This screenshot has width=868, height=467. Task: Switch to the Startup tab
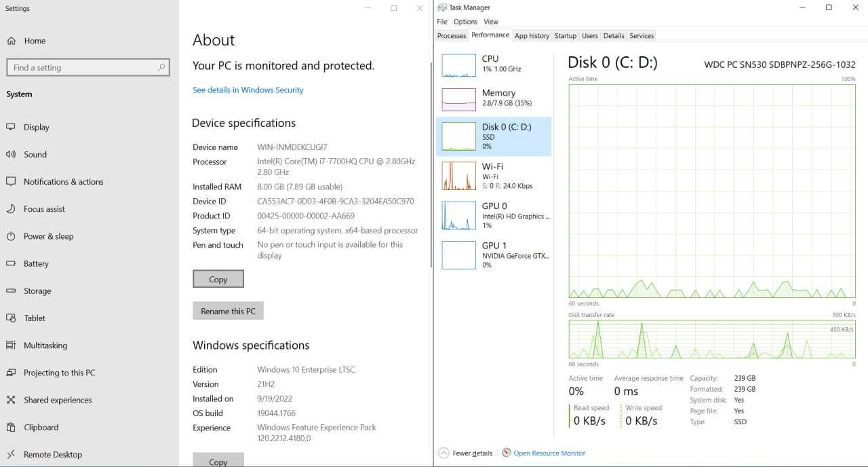566,36
